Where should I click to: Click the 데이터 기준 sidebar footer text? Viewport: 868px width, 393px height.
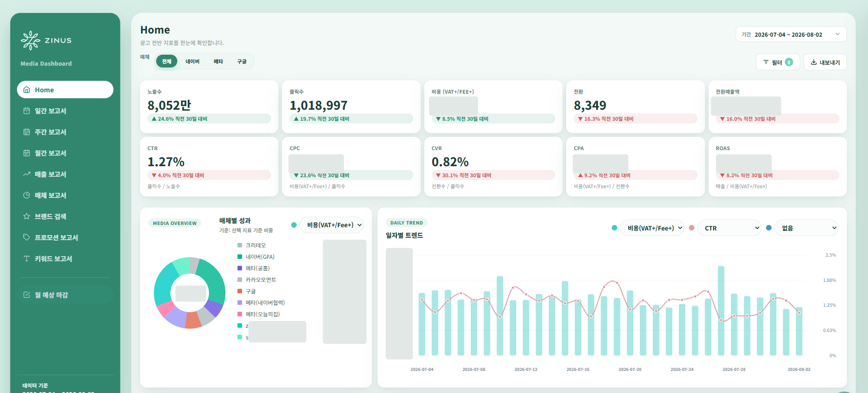pyautogui.click(x=35, y=386)
